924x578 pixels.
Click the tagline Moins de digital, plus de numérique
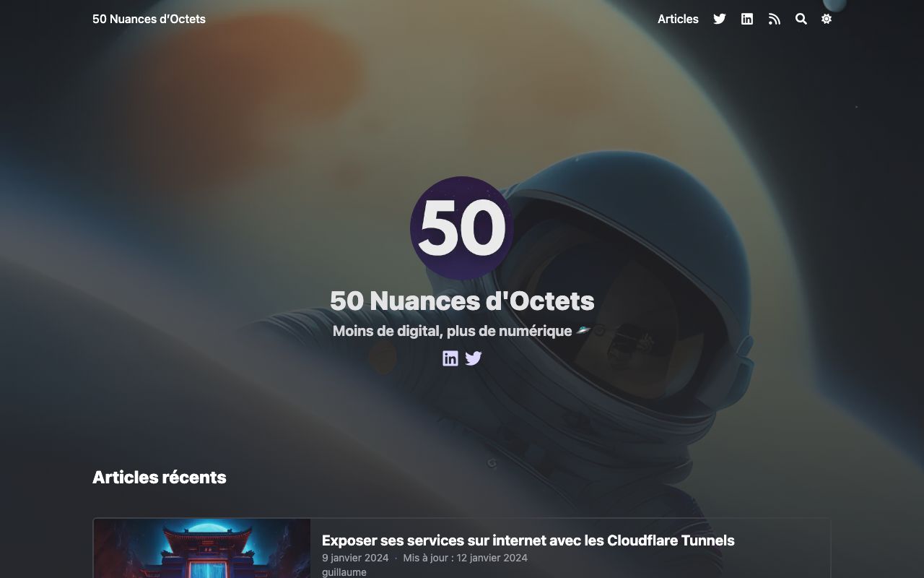(x=453, y=331)
